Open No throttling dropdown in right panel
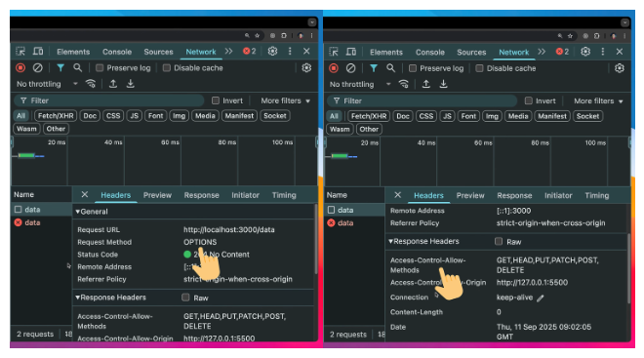644x358 pixels. click(360, 84)
